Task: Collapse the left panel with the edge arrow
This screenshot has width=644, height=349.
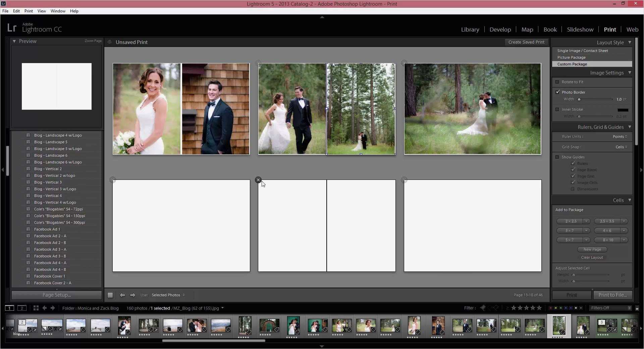Action: click(x=3, y=170)
